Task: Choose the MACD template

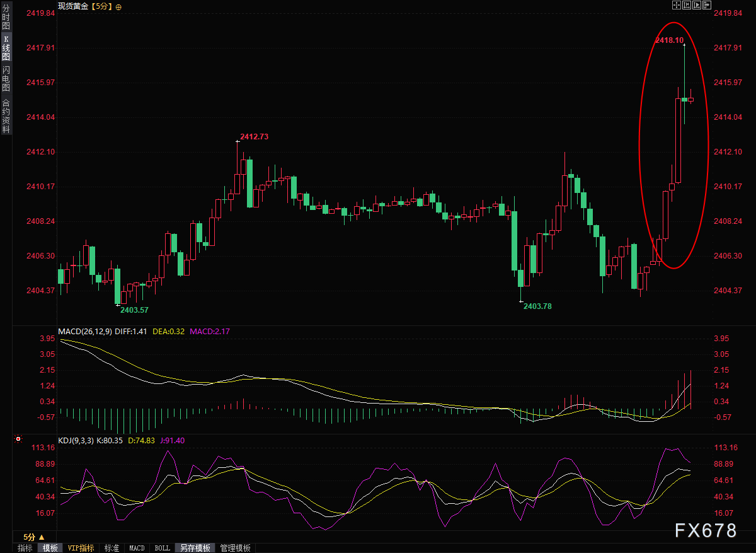Action: 137,548
